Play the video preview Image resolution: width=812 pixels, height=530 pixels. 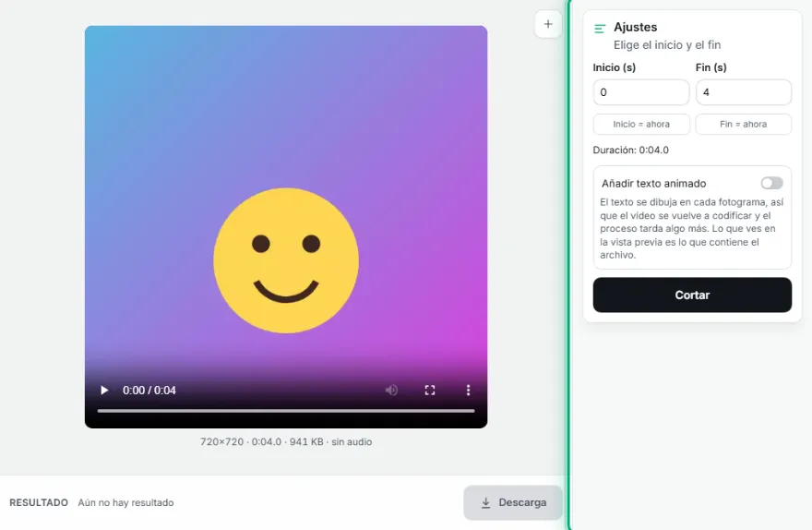pyautogui.click(x=104, y=391)
